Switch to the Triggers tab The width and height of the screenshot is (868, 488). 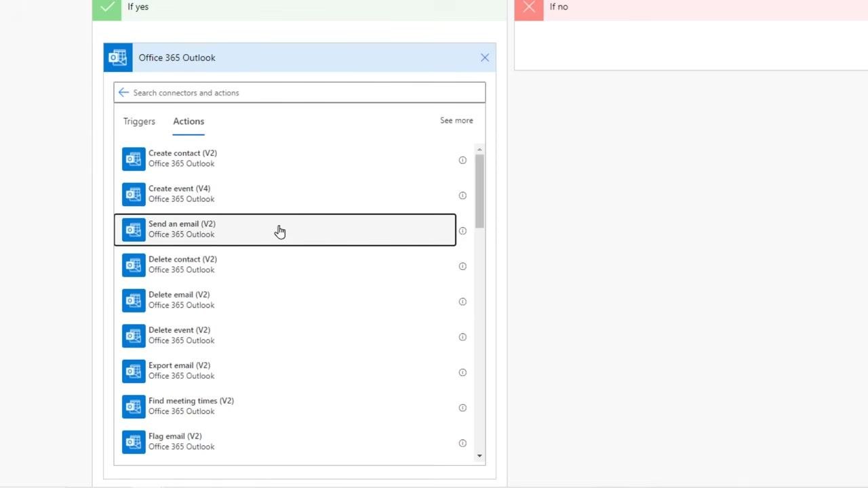pos(139,121)
